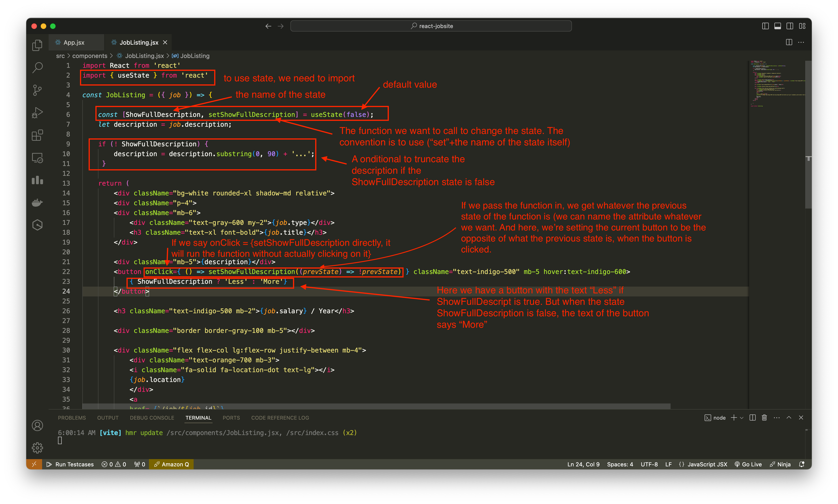838x504 pixels.
Task: Maximize the panel size chevron
Action: tap(789, 418)
